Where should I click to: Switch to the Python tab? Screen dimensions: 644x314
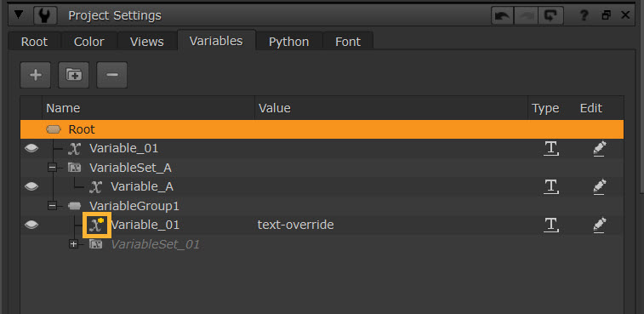[x=288, y=42]
